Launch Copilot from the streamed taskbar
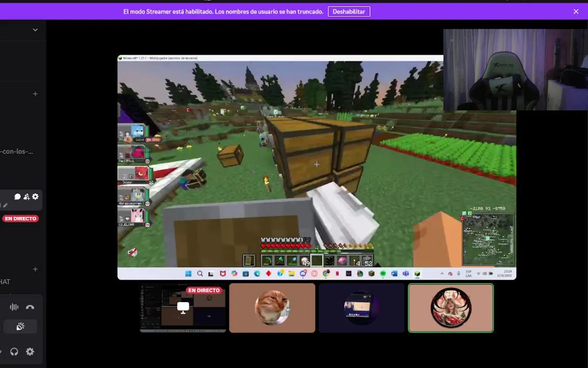The width and height of the screenshot is (588, 368). point(234,274)
